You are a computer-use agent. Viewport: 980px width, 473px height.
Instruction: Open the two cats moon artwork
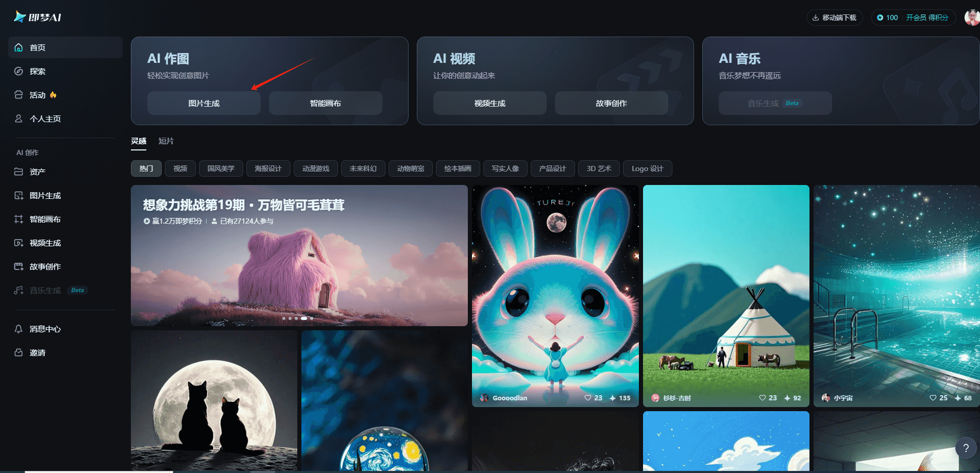pos(214,401)
